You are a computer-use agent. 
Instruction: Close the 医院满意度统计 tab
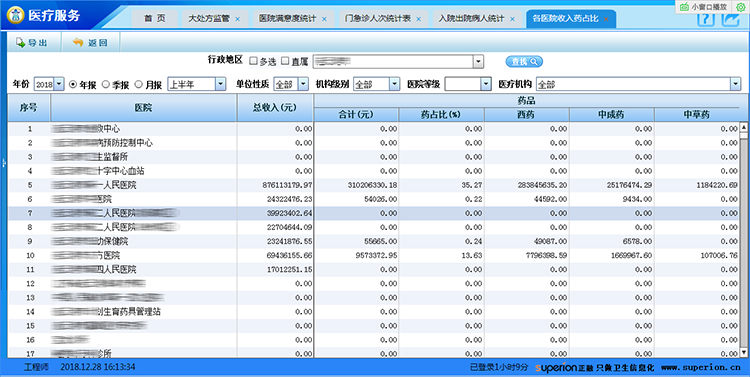tap(324, 19)
